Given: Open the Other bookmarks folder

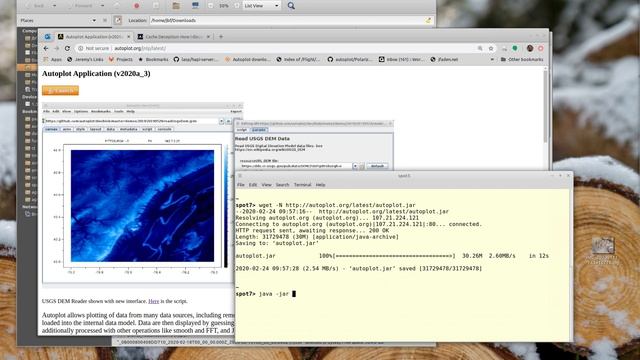Looking at the screenshot, I should (x=522, y=60).
